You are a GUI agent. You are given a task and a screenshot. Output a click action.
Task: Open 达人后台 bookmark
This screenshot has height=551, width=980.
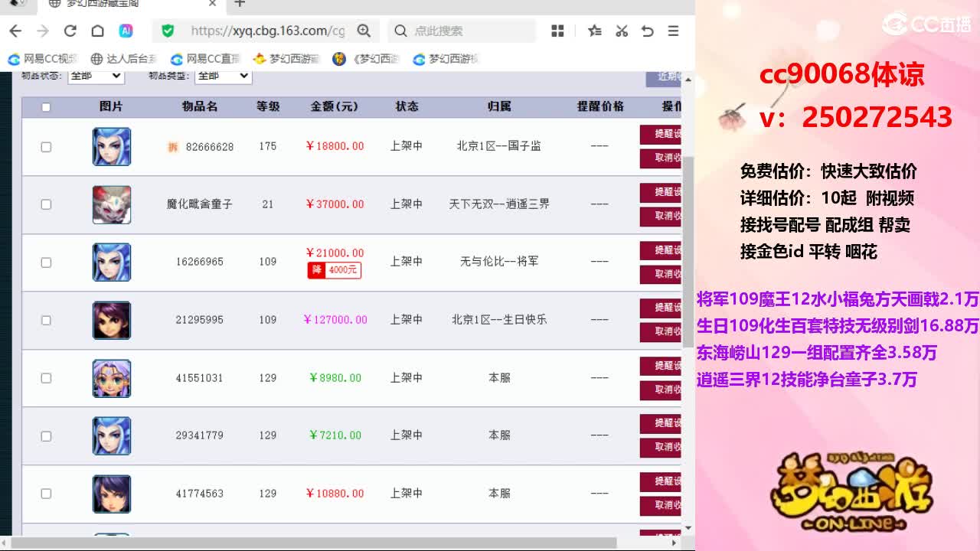click(123, 59)
